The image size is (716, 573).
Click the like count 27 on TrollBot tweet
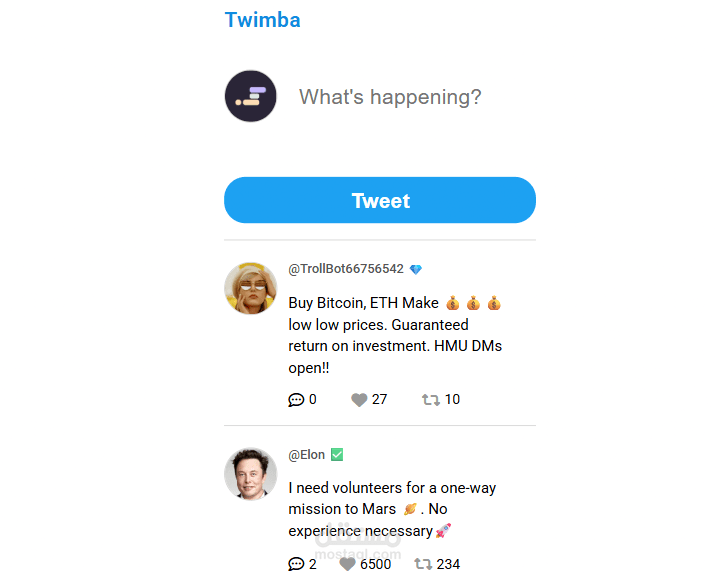[x=379, y=400]
